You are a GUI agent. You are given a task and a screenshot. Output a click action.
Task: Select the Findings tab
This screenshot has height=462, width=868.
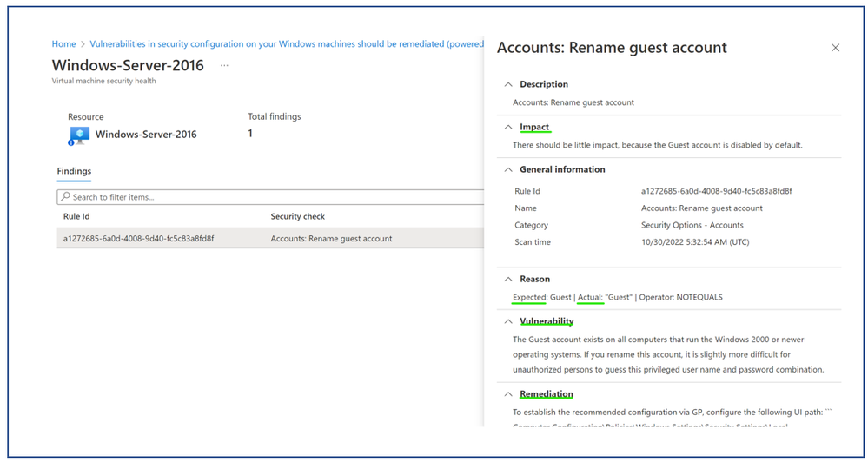tap(74, 172)
